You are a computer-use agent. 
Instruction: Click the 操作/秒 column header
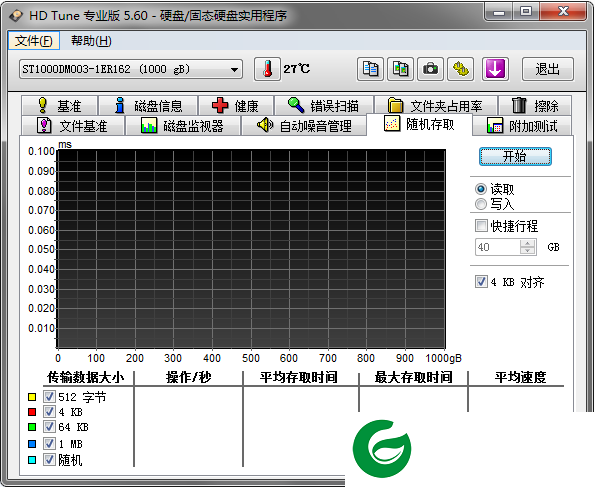(189, 377)
